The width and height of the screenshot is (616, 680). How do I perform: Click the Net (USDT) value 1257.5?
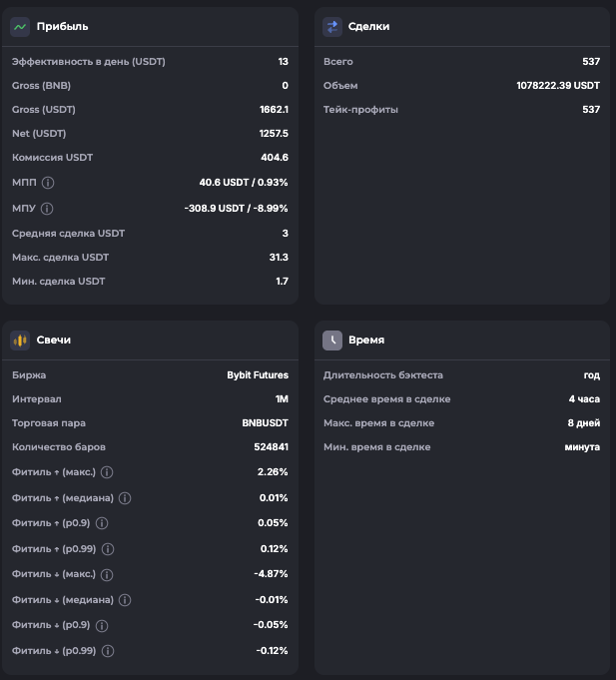[273, 134]
